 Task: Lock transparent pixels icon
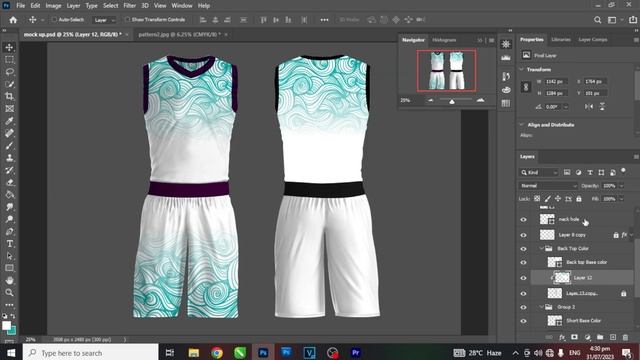pos(537,199)
